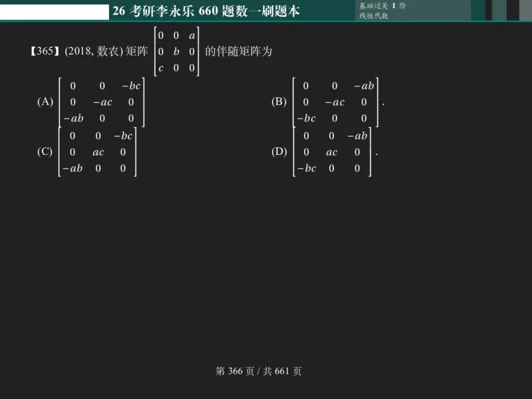Click the narrow teal divider strip under the header
Screen dimensions: 532x399
[266, 21]
